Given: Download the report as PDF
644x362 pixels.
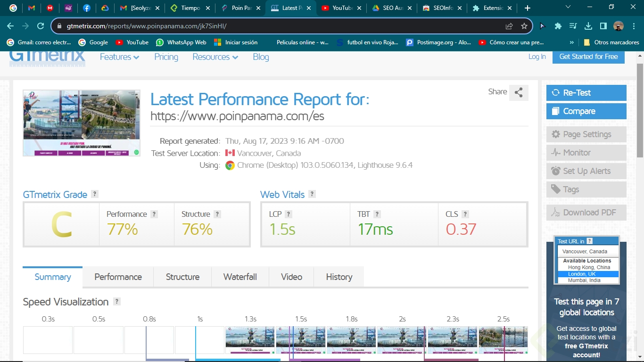Looking at the screenshot, I should tap(586, 213).
